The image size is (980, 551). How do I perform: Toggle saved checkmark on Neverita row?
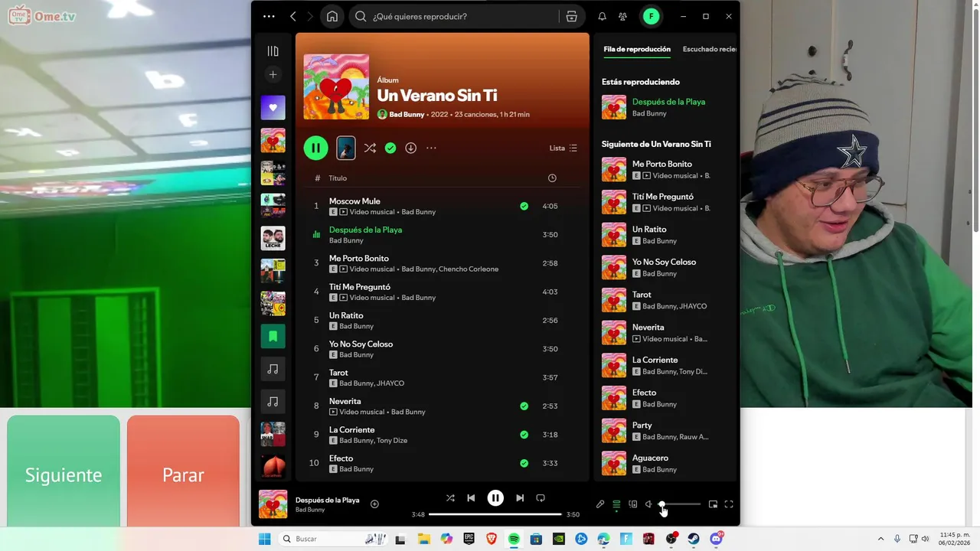[524, 406]
